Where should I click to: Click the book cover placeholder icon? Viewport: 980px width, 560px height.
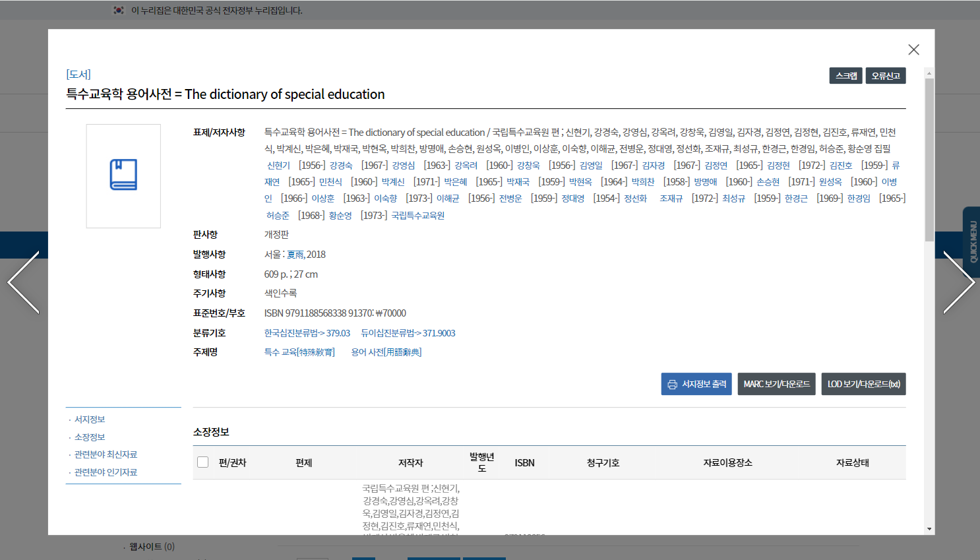[x=123, y=175]
